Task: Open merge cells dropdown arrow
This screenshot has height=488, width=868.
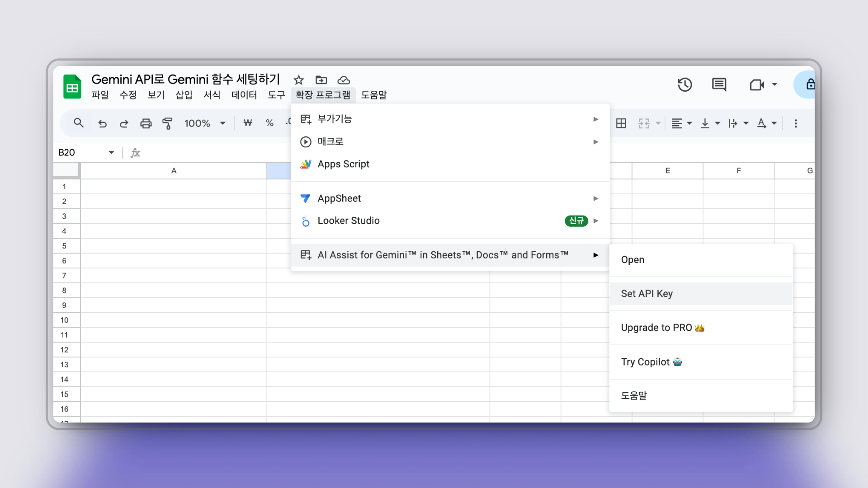Action: coord(658,123)
